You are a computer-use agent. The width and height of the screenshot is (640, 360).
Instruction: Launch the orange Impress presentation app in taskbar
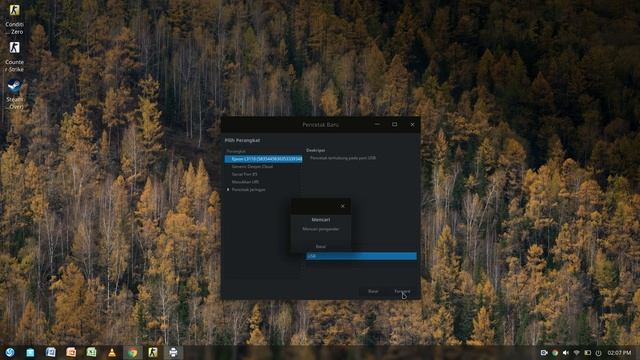tap(71, 352)
